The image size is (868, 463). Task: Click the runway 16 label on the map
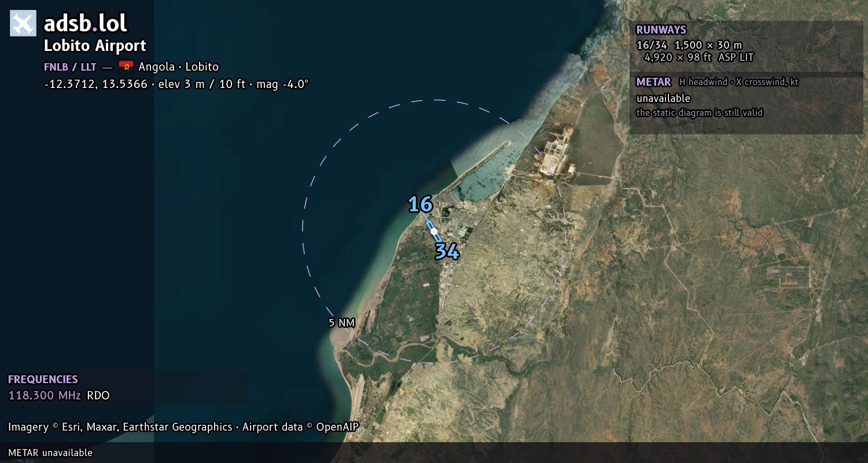click(x=421, y=204)
